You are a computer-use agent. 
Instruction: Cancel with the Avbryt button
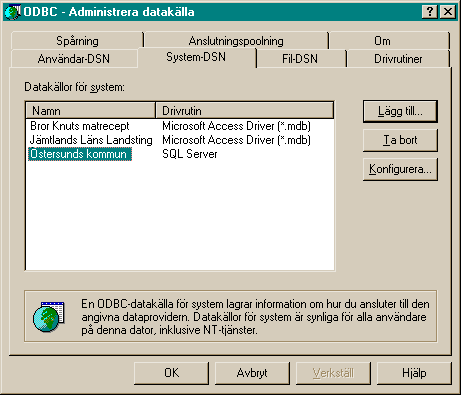[252, 373]
